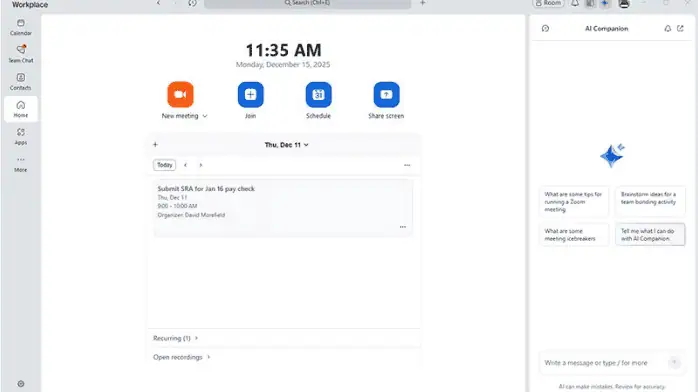This screenshot has height=392, width=698.
Task: Open more options on the Submit SRA event card
Action: [402, 227]
